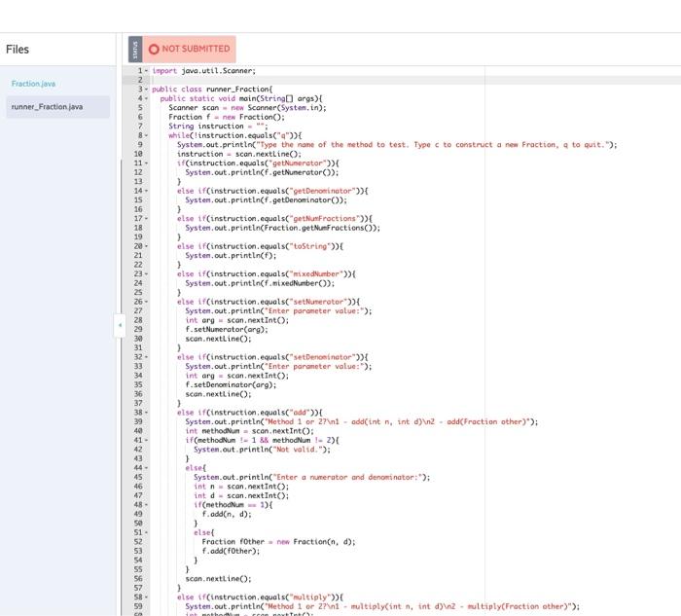
Task: Fold the toString block at line 20
Action: point(146,246)
